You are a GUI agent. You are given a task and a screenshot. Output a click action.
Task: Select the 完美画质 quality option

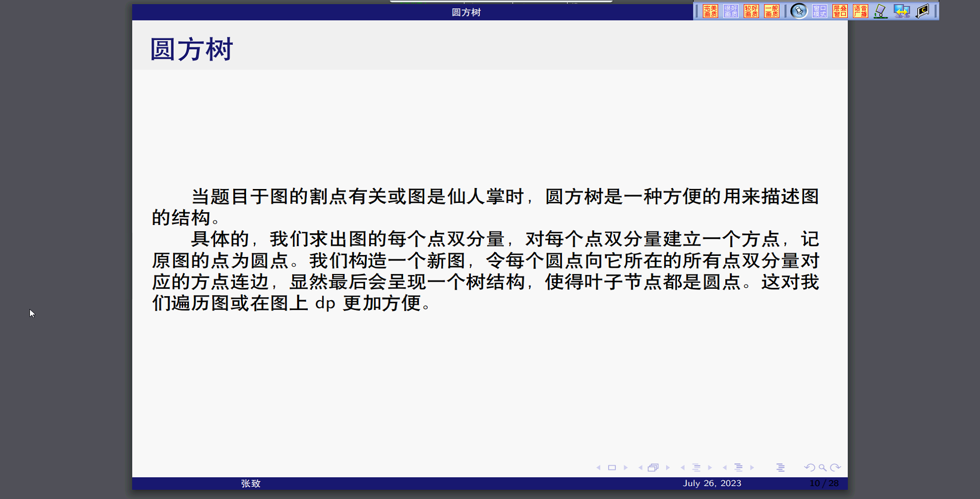tap(710, 11)
